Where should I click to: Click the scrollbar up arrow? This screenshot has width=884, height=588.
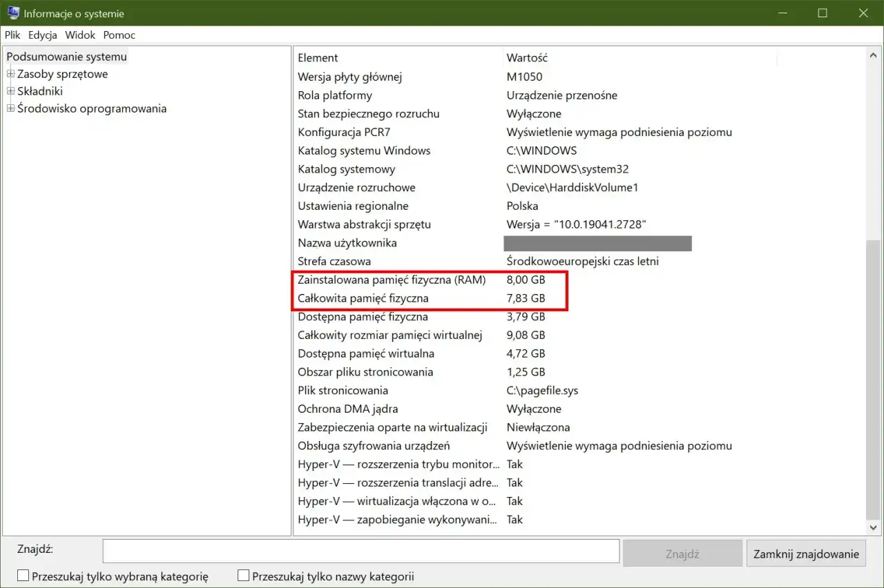coord(872,56)
